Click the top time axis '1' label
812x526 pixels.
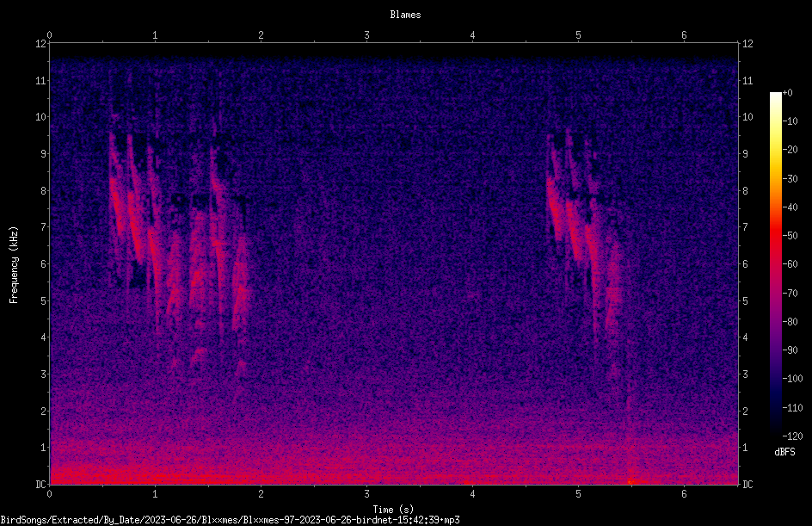(155, 35)
